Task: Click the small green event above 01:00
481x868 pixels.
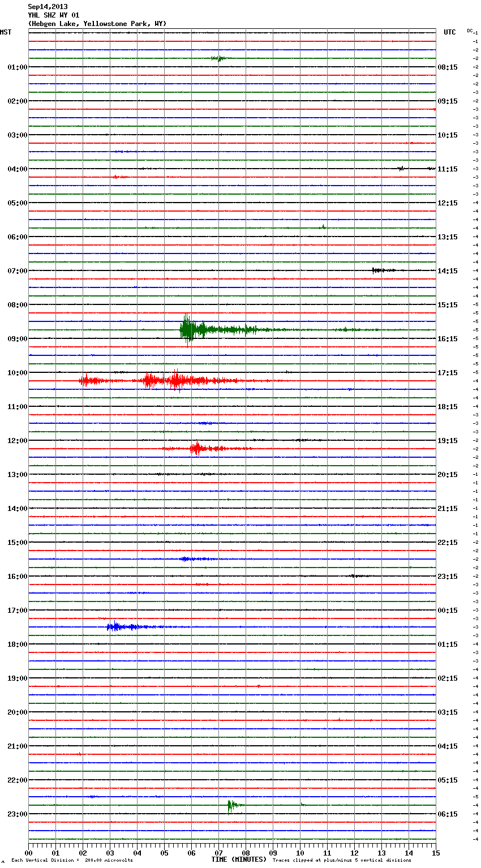Action: tap(218, 58)
